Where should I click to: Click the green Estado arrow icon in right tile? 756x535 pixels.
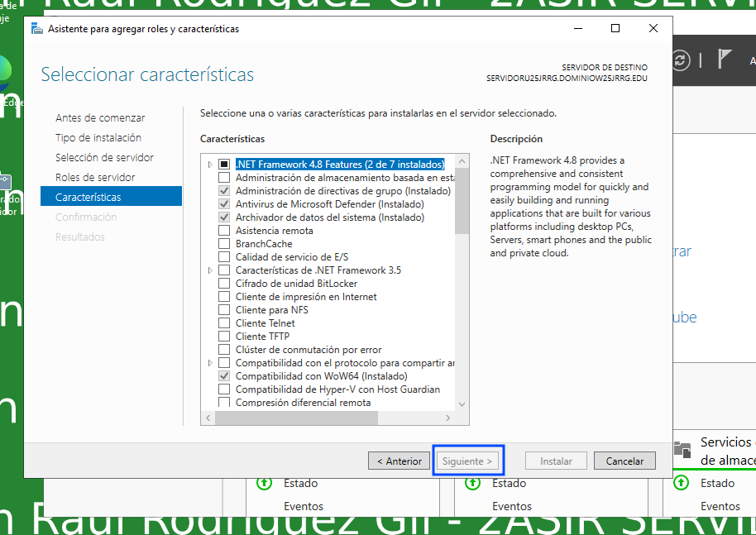coord(682,482)
